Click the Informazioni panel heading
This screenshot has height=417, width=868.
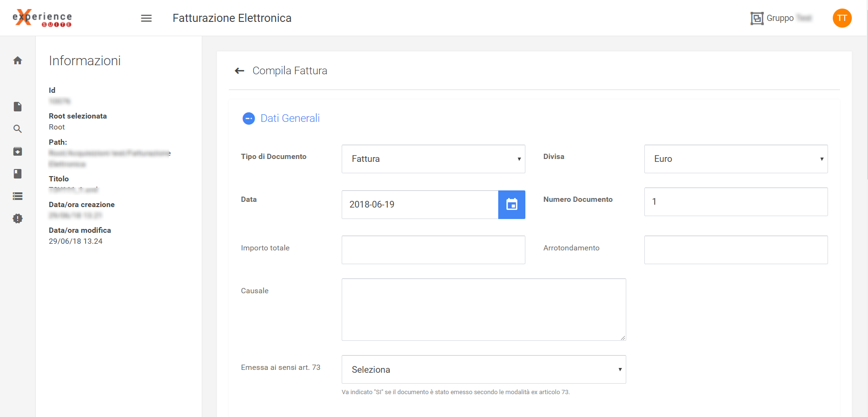(85, 61)
